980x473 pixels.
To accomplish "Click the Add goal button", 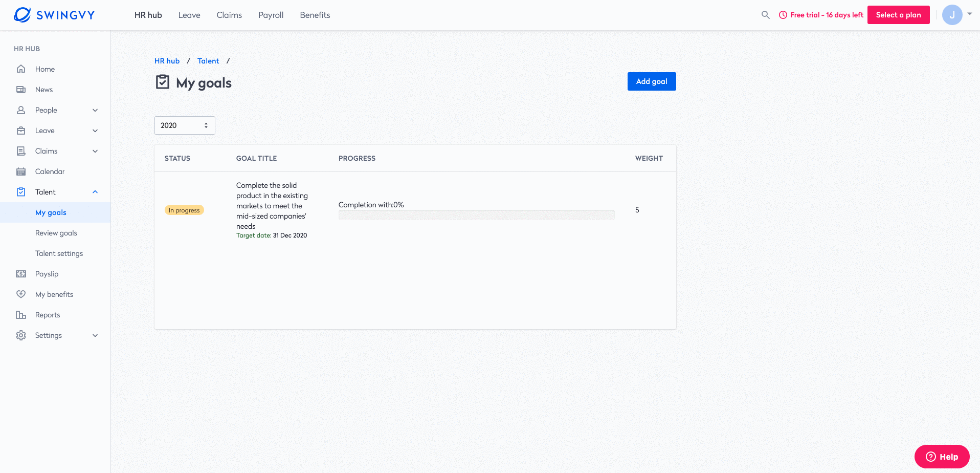I will tap(652, 81).
